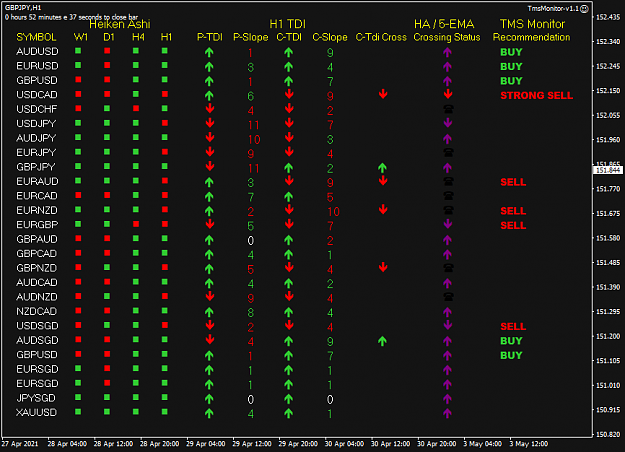Click USDJPY purple down arrow in Crossing Status
Screen dimensions: 625x452
(448, 123)
